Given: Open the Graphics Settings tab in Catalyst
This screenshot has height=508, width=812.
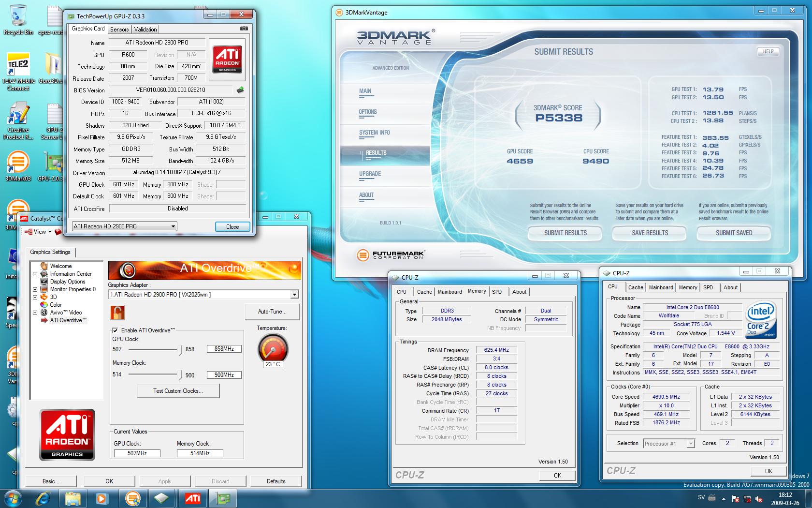Looking at the screenshot, I should pyautogui.click(x=50, y=252).
